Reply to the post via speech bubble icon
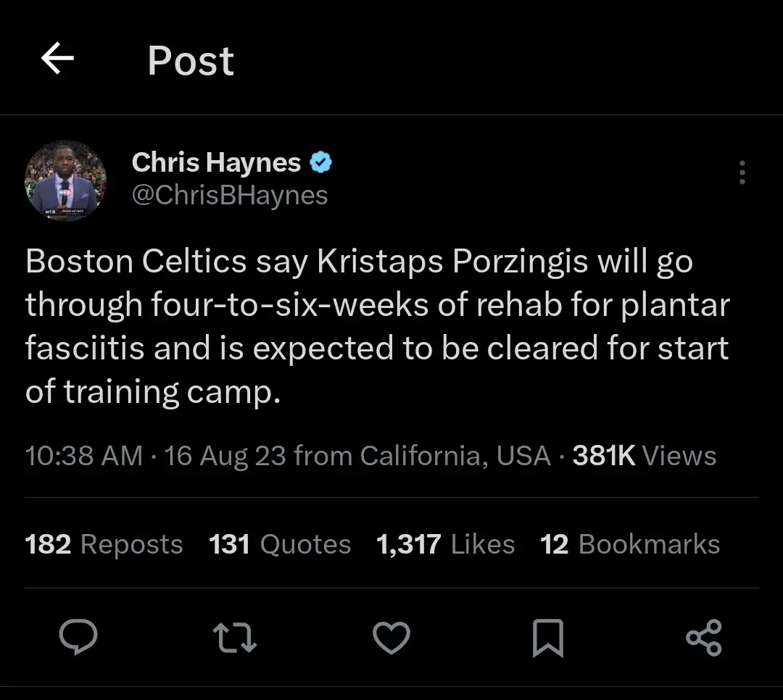The width and height of the screenshot is (783, 700). click(78, 638)
